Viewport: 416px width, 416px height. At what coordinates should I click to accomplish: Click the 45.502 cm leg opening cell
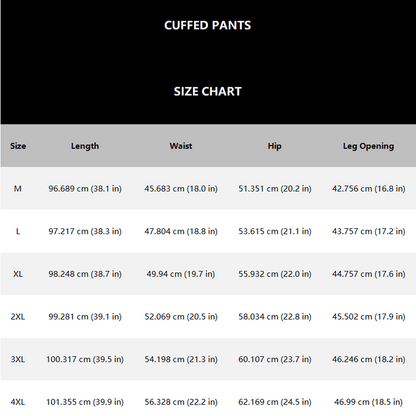pyautogui.click(x=368, y=317)
